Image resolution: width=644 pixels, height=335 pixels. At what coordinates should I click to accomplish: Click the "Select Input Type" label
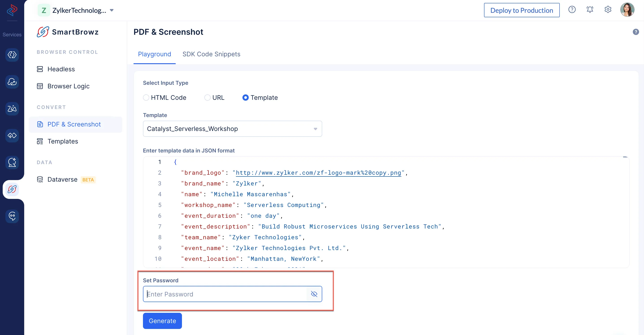[x=166, y=83]
